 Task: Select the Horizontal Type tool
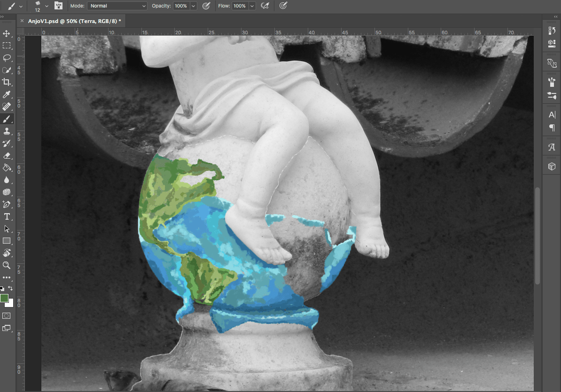[x=7, y=216]
